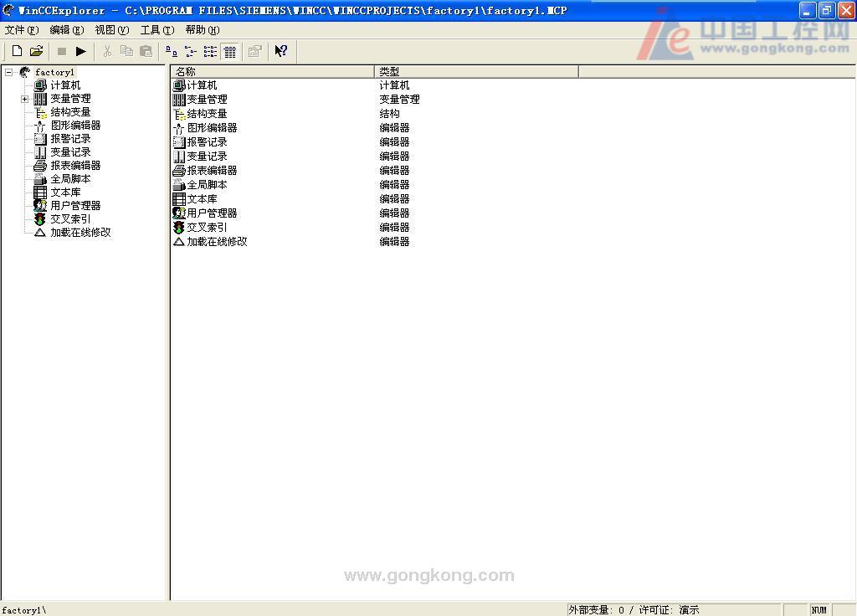Viewport: 857px width, 616px height.
Task: Switch to small icons view
Action: (191, 51)
